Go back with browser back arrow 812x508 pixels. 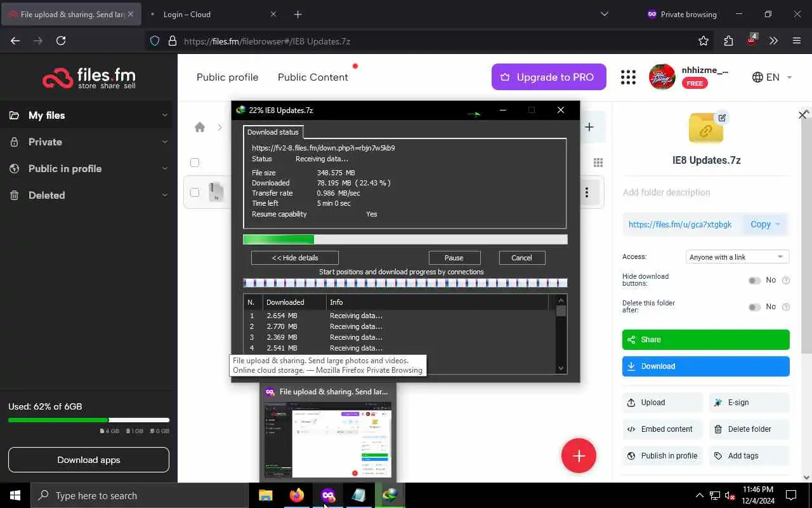tap(15, 41)
